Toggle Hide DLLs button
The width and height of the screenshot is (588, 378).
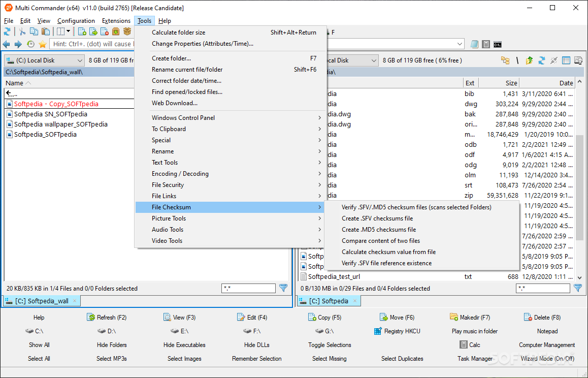(257, 344)
